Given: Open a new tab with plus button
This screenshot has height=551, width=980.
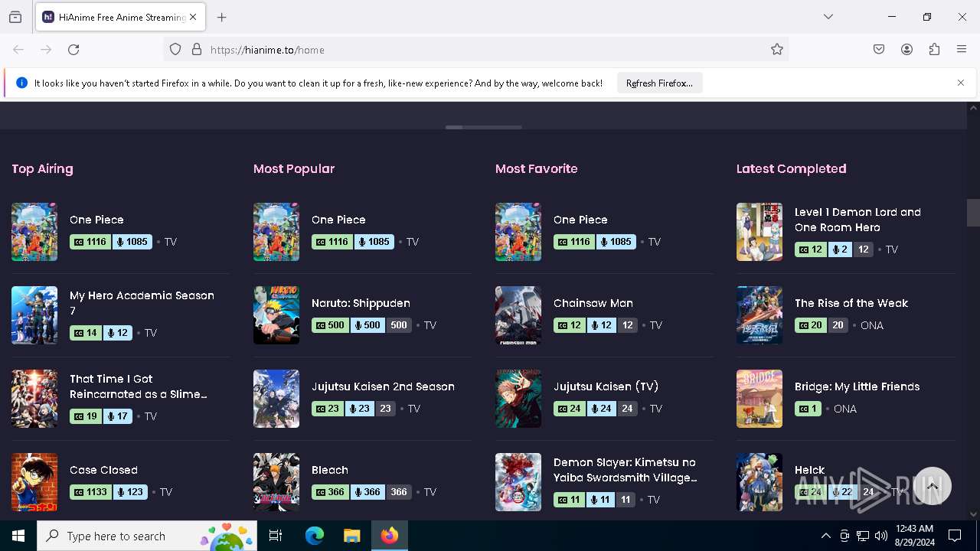Looking at the screenshot, I should click(x=222, y=17).
